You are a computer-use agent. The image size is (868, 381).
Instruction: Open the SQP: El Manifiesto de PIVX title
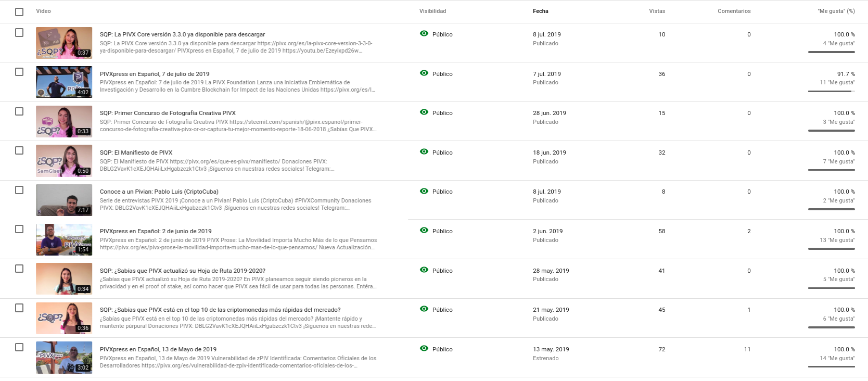[136, 153]
